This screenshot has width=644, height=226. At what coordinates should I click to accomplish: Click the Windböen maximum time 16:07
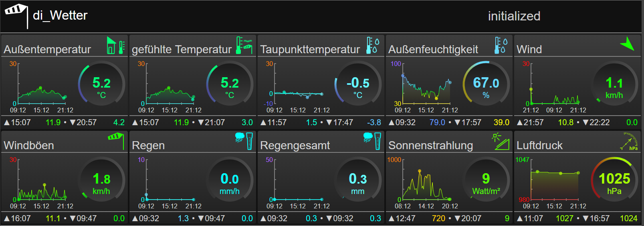click(21, 218)
